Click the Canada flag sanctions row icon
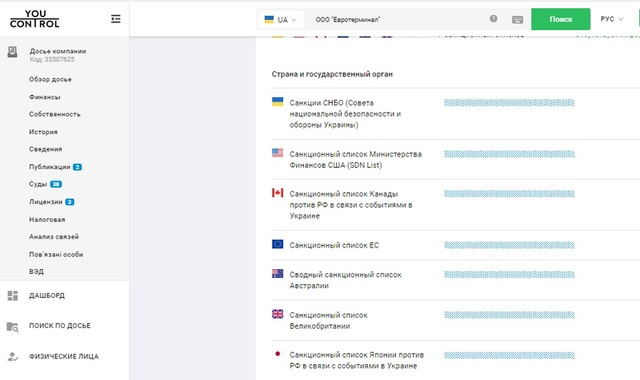This screenshot has width=640, height=380. pyautogui.click(x=278, y=193)
